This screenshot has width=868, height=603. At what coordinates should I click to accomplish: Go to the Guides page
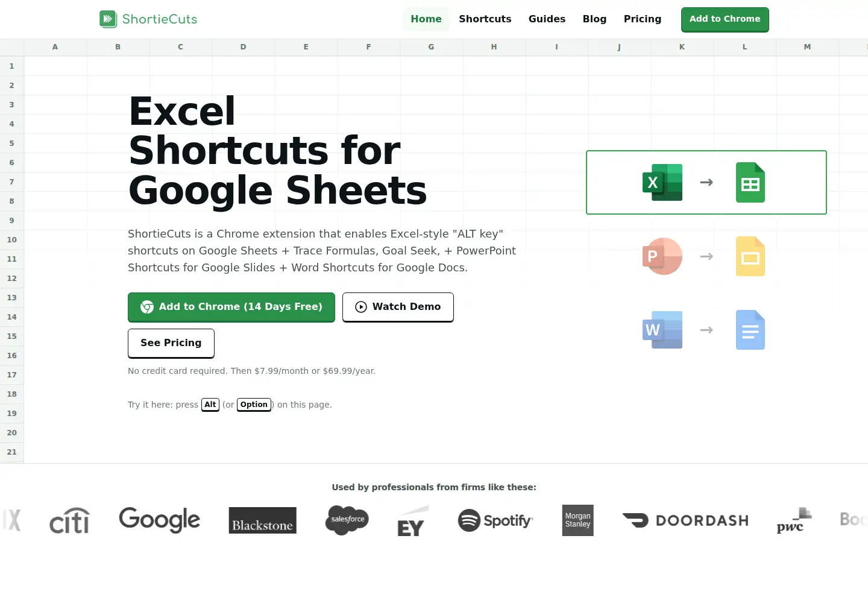[x=547, y=19]
